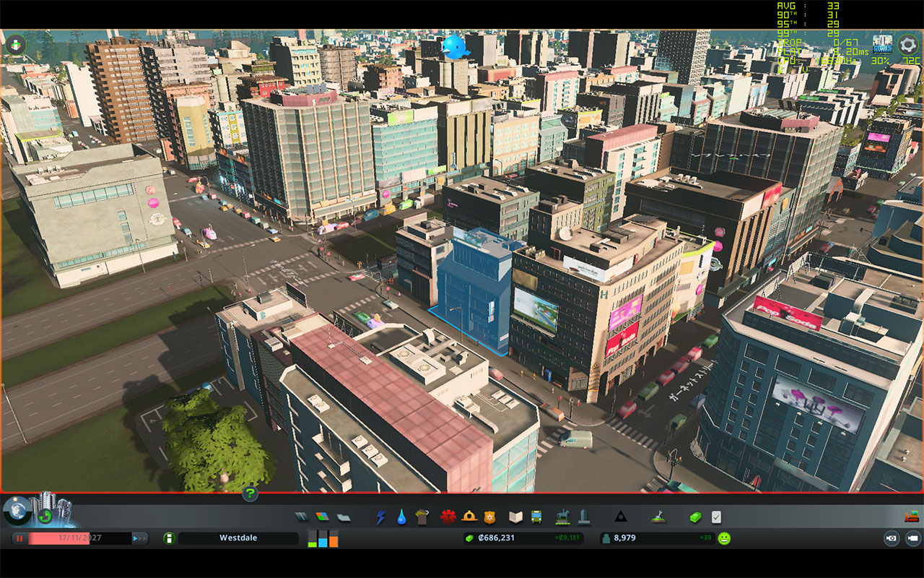Open the Fire Department menu
The height and width of the screenshot is (578, 924).
click(469, 517)
